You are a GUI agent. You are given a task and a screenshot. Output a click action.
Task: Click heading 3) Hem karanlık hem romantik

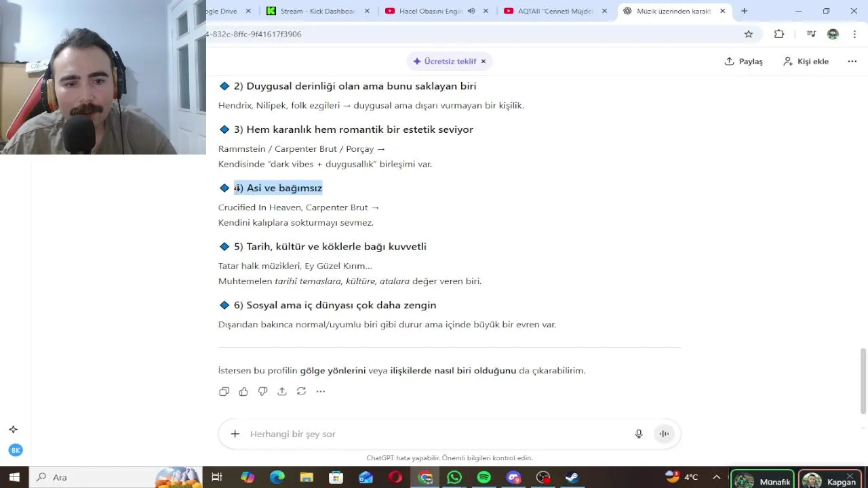point(353,129)
